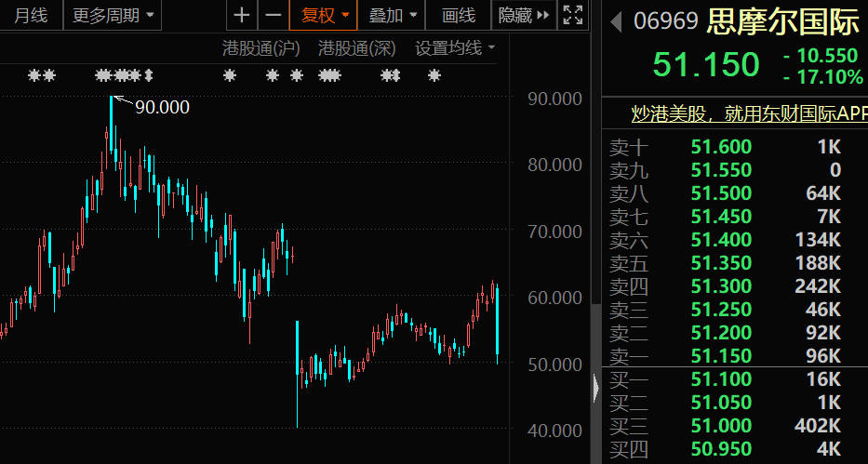
Task: Click the event marker below 设置均线
Action: (x=434, y=75)
